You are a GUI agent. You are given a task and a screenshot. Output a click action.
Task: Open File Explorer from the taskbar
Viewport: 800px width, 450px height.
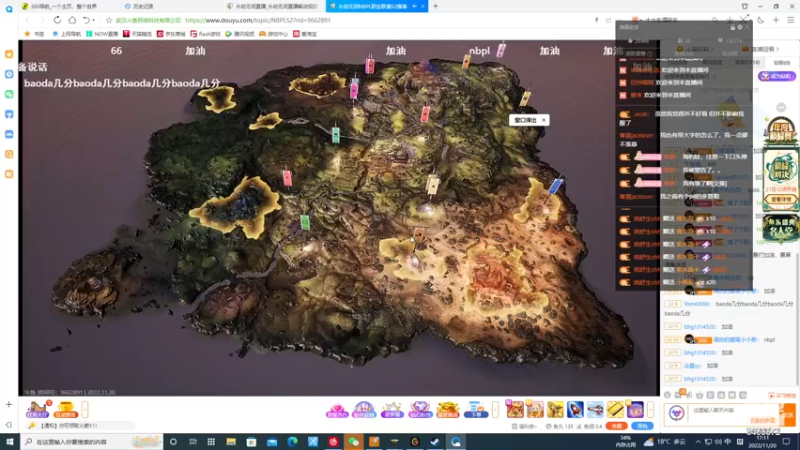click(231, 441)
